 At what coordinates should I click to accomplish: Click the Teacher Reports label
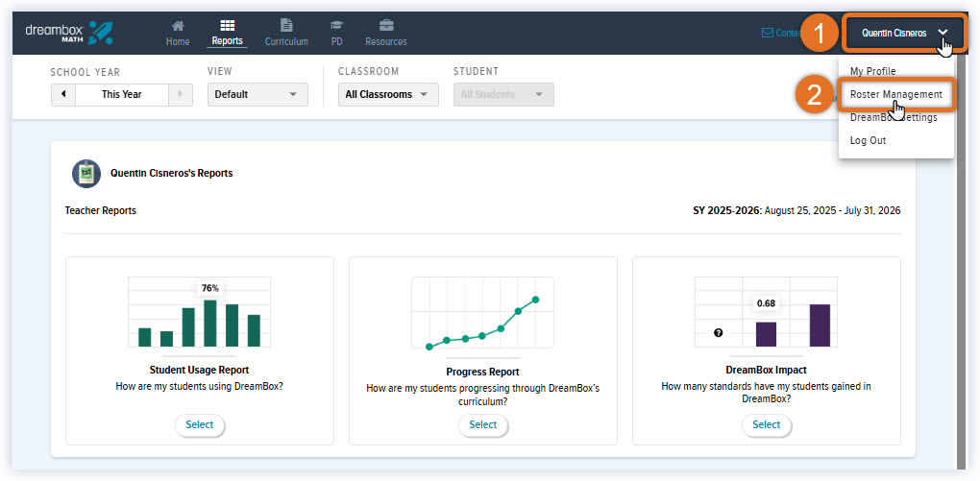point(101,210)
